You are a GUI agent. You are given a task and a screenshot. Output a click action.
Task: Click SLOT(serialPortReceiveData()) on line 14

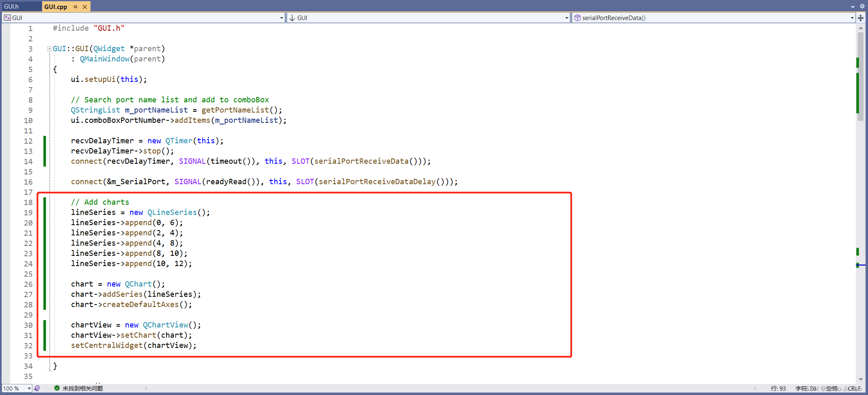click(358, 161)
